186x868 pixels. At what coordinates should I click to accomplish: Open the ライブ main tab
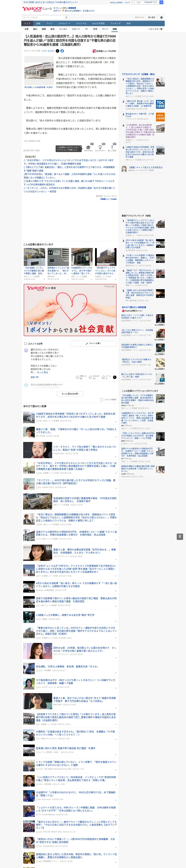49,24
